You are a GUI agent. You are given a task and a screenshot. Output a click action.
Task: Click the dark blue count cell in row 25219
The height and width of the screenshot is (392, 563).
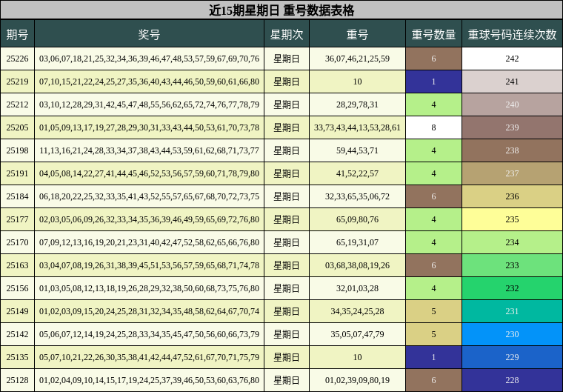pos(434,82)
